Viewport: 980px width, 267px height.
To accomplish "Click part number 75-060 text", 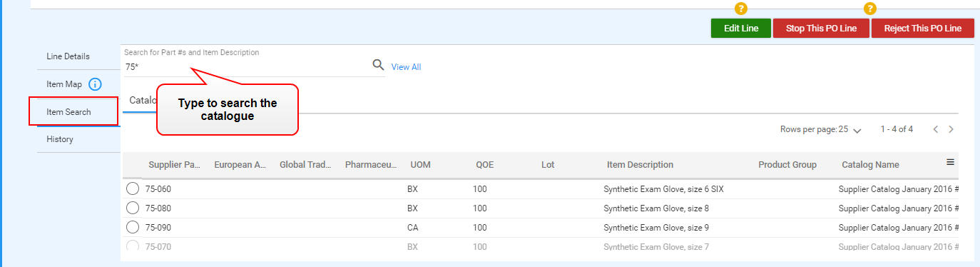I will click(x=158, y=189).
